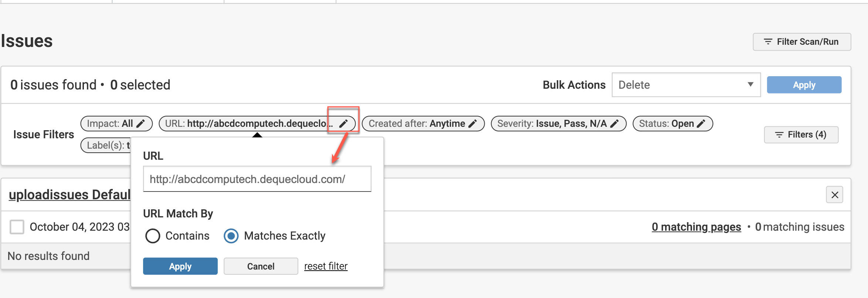
Task: Edit the Created after filter pencil
Action: tap(472, 123)
